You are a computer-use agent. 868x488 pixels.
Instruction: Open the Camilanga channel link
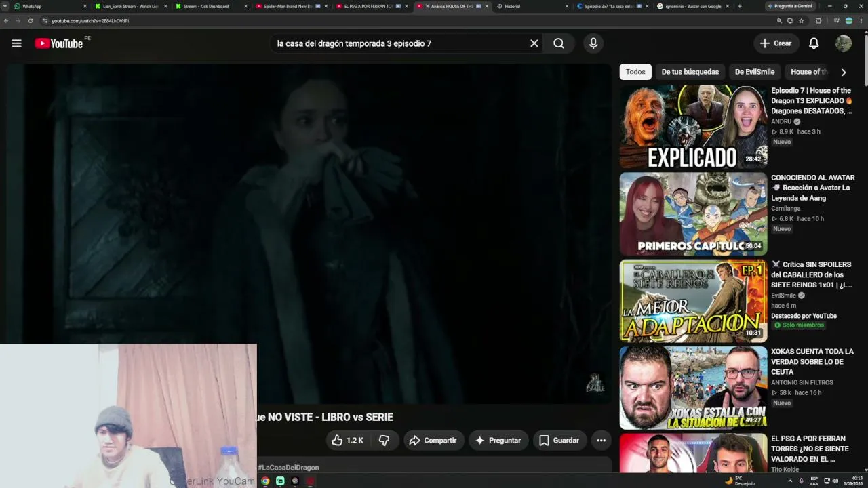[786, 209]
